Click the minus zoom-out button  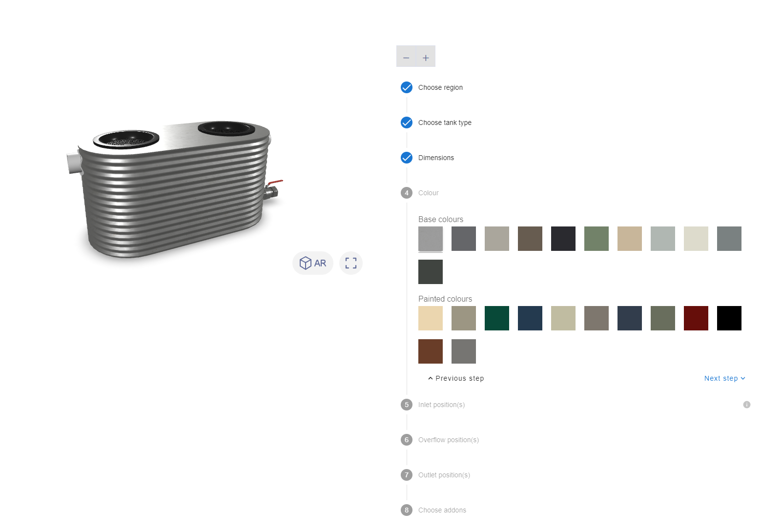pyautogui.click(x=406, y=58)
